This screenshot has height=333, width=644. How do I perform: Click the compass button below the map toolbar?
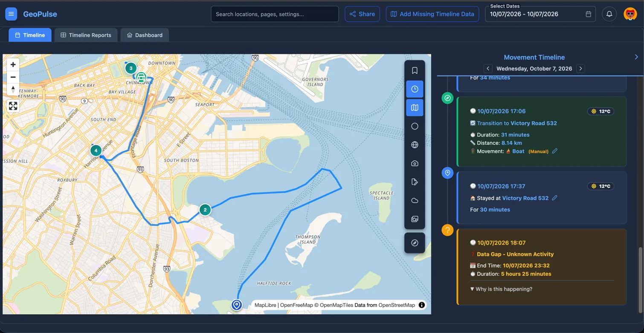click(x=415, y=243)
